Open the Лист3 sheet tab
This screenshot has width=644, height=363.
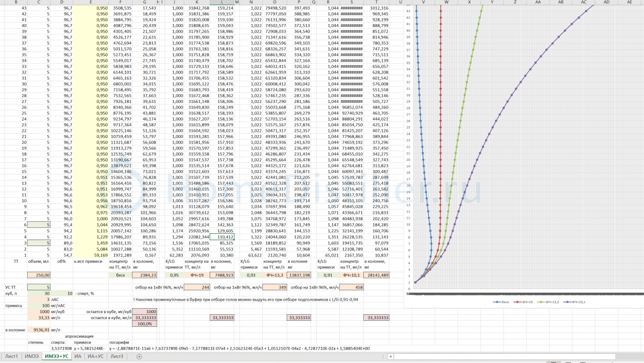pyautogui.click(x=117, y=357)
